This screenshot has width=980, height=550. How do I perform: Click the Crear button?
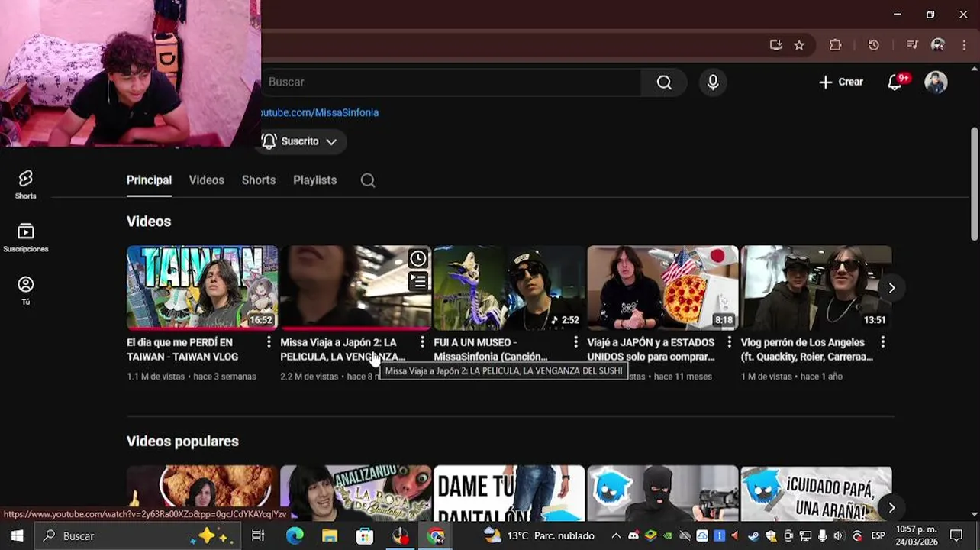[x=840, y=82]
